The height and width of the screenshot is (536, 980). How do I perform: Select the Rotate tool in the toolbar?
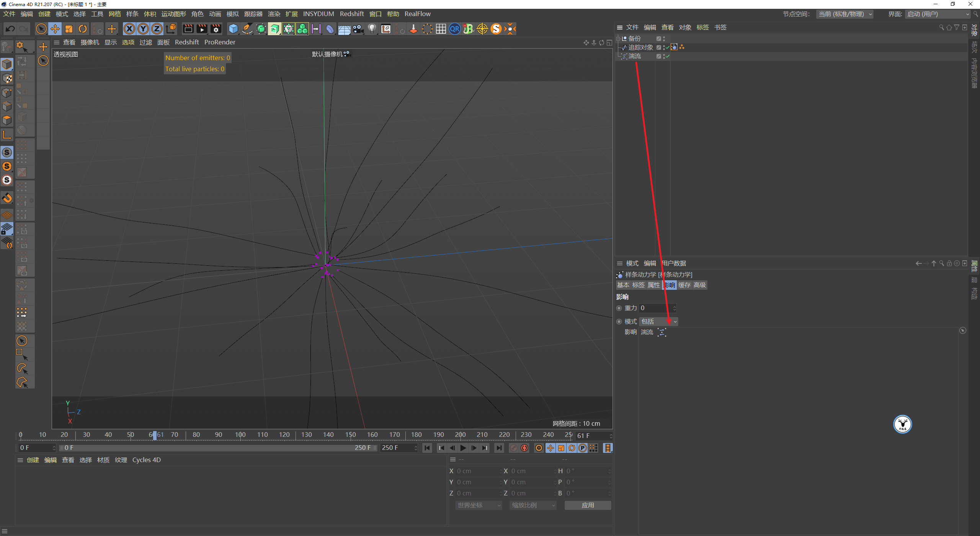click(82, 28)
